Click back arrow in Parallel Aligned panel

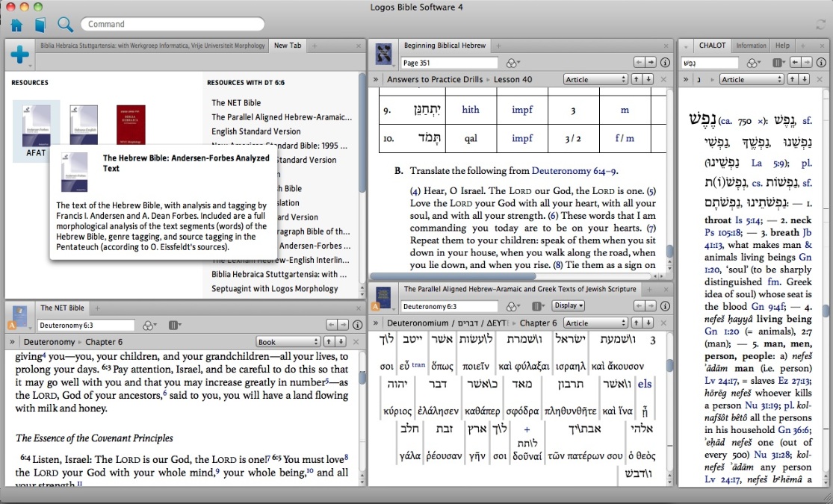(x=639, y=306)
